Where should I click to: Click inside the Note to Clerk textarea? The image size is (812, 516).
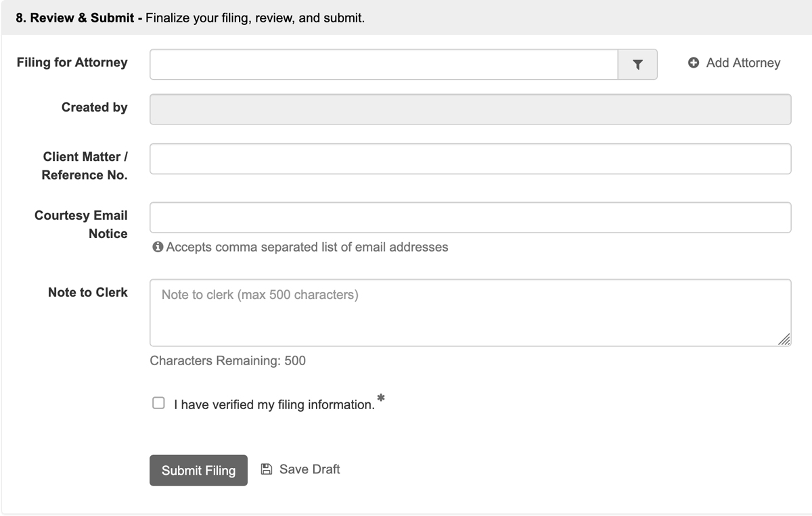(x=470, y=311)
